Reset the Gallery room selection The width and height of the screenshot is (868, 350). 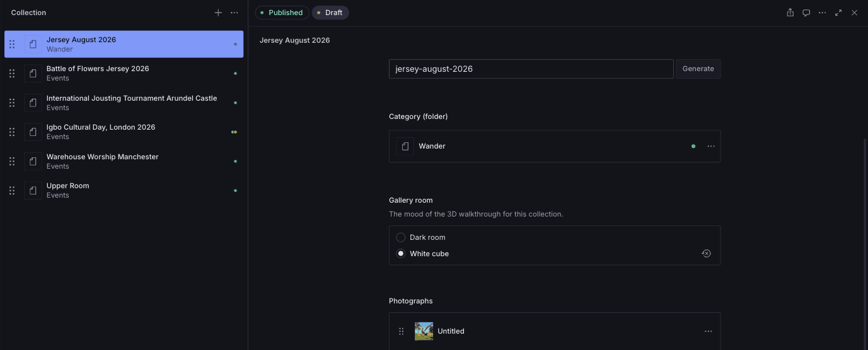(x=706, y=254)
